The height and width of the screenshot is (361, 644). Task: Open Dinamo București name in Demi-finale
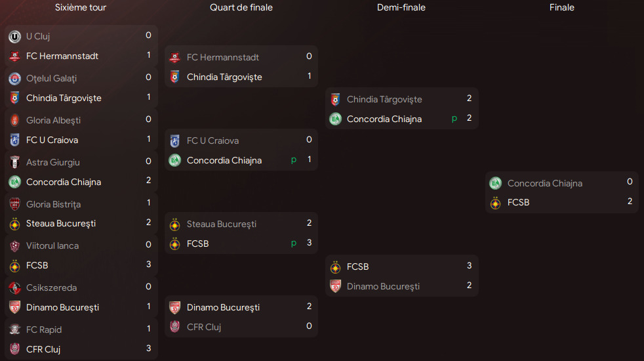tap(383, 286)
